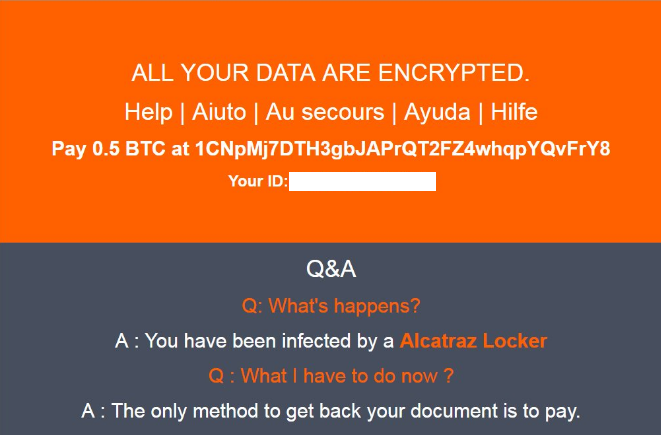661x435 pixels.
Task: Click the Help language link
Action: tap(146, 111)
